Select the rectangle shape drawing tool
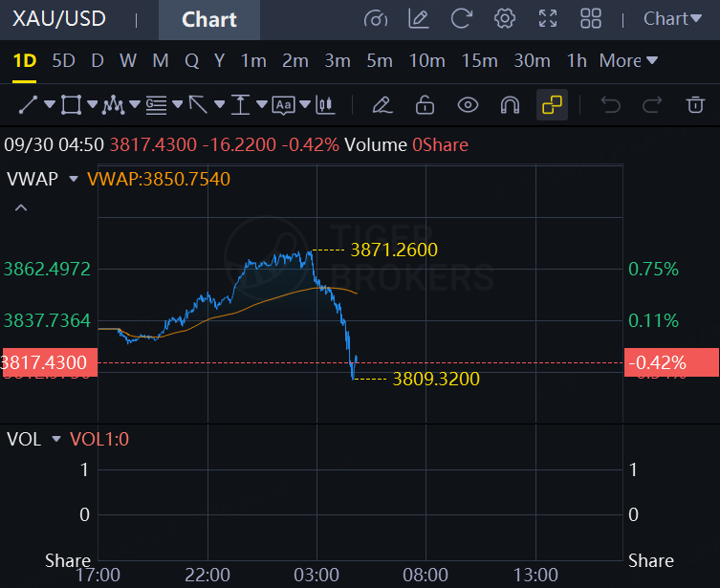This screenshot has width=720, height=588. pyautogui.click(x=71, y=105)
